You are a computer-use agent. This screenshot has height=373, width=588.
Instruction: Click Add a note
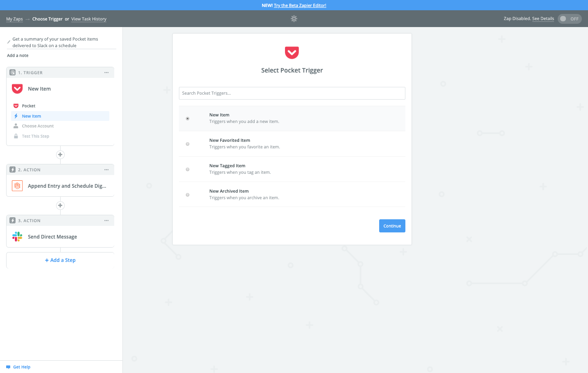(x=18, y=55)
